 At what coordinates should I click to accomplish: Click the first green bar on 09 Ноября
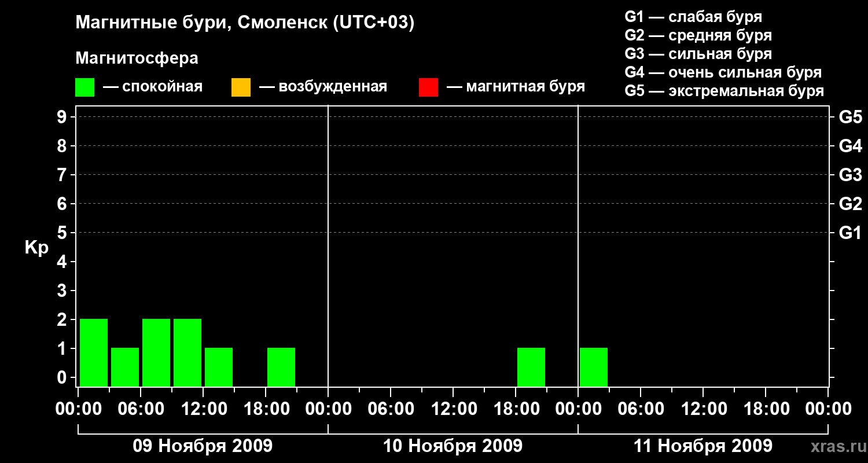click(94, 352)
